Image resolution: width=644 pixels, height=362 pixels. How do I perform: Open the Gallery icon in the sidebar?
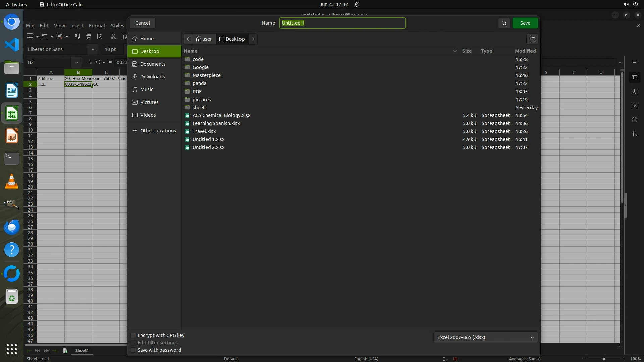(634, 106)
